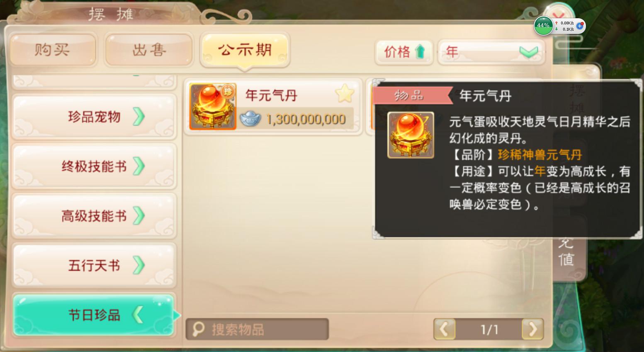Expand 珍品宠物 category
Viewport: 644px width, 352px height.
95,117
